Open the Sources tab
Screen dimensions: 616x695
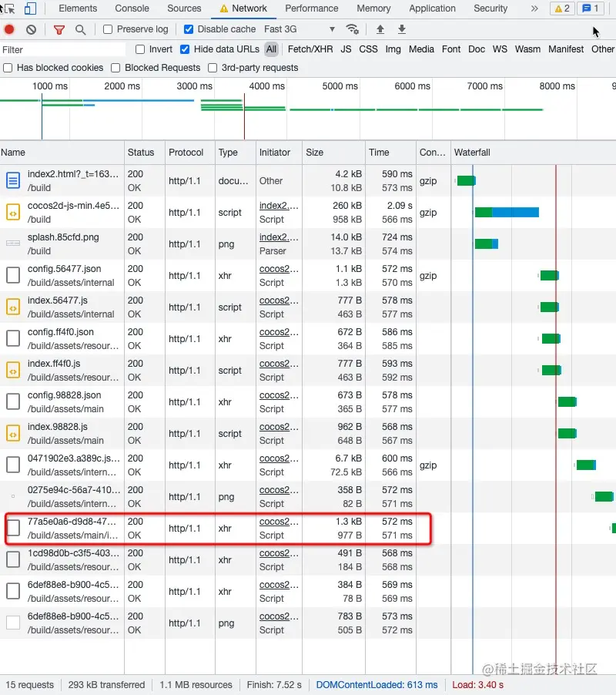(184, 8)
